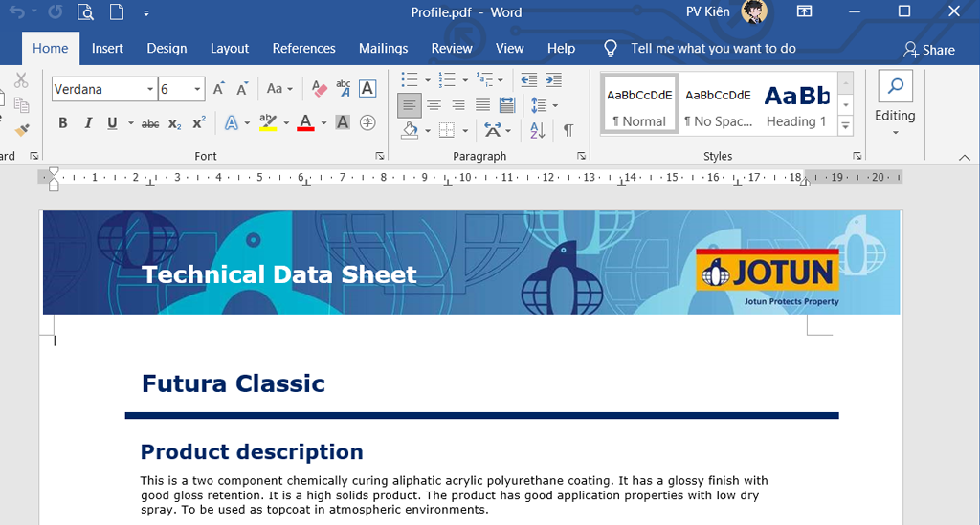Go to the Layout tab
Viewport: 980px width, 525px height.
tap(230, 48)
